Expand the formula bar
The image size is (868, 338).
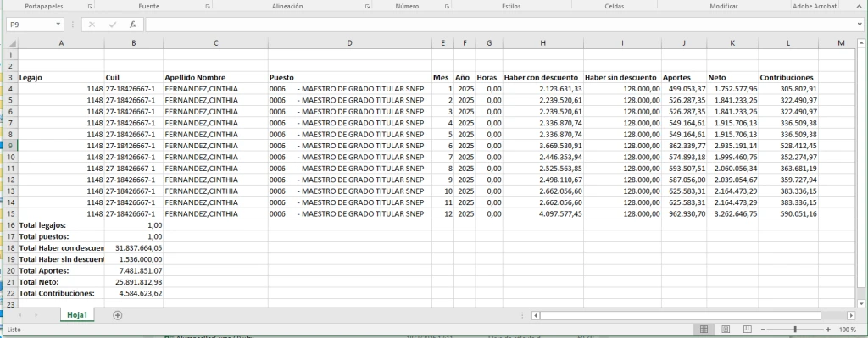(x=859, y=25)
